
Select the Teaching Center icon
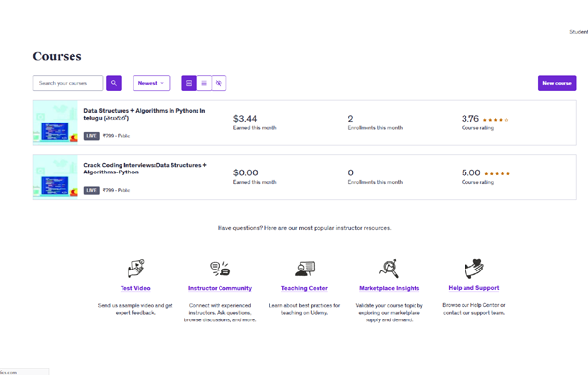pos(305,268)
